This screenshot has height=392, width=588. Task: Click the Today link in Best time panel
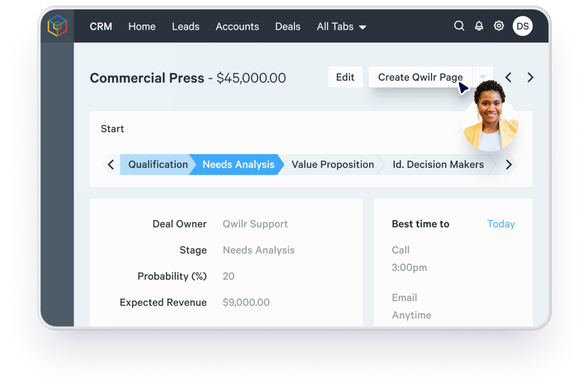tap(501, 224)
